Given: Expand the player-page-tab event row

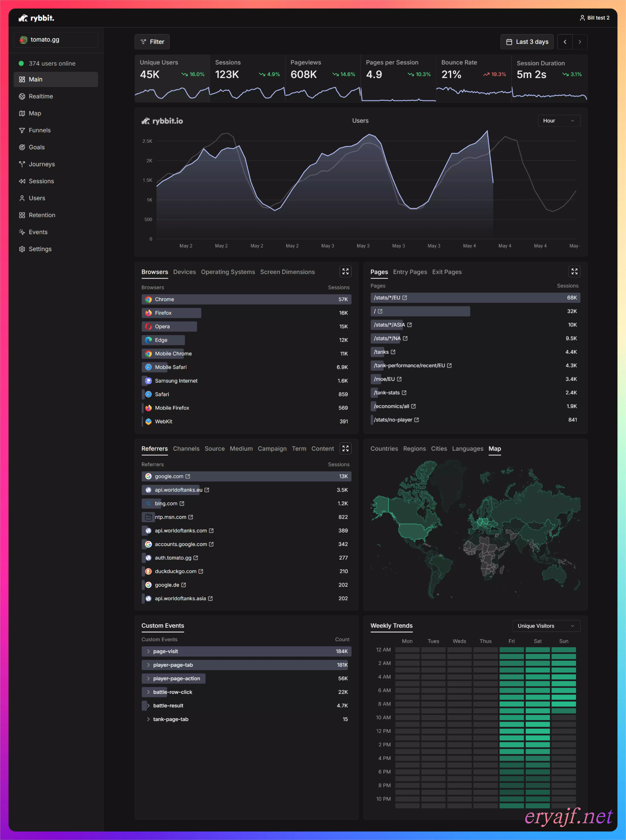Looking at the screenshot, I should point(246,665).
